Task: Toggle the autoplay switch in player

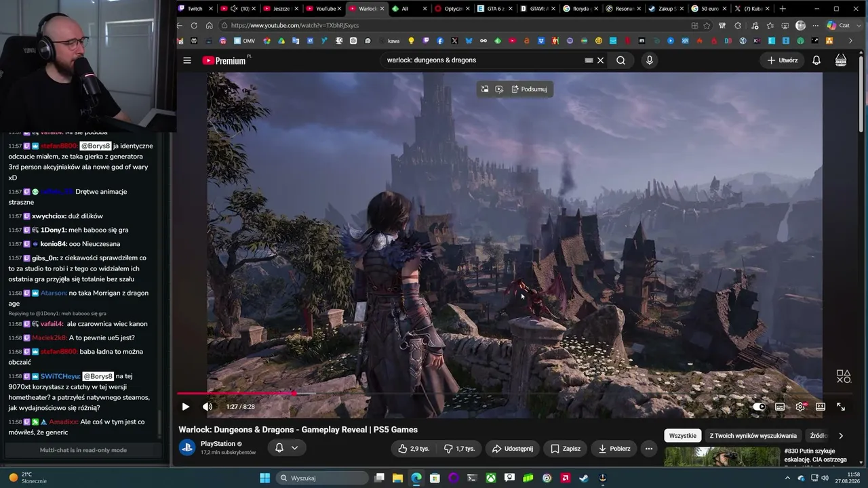Action: tap(759, 407)
